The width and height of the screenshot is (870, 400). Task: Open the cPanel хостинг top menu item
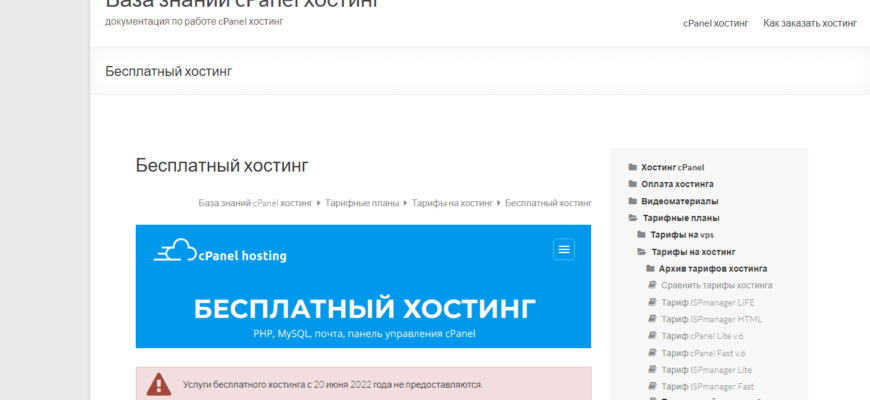coord(716,23)
